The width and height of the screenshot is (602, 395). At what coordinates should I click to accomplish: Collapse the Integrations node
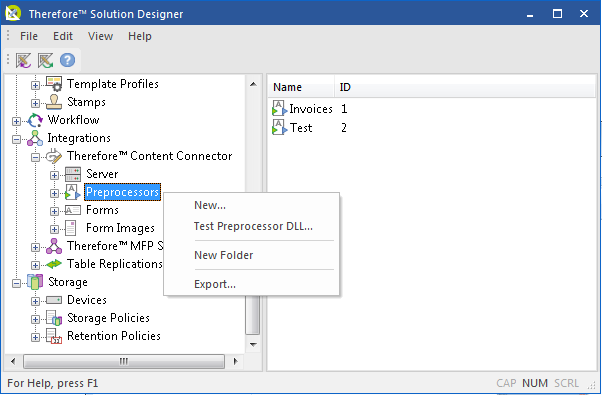17,139
